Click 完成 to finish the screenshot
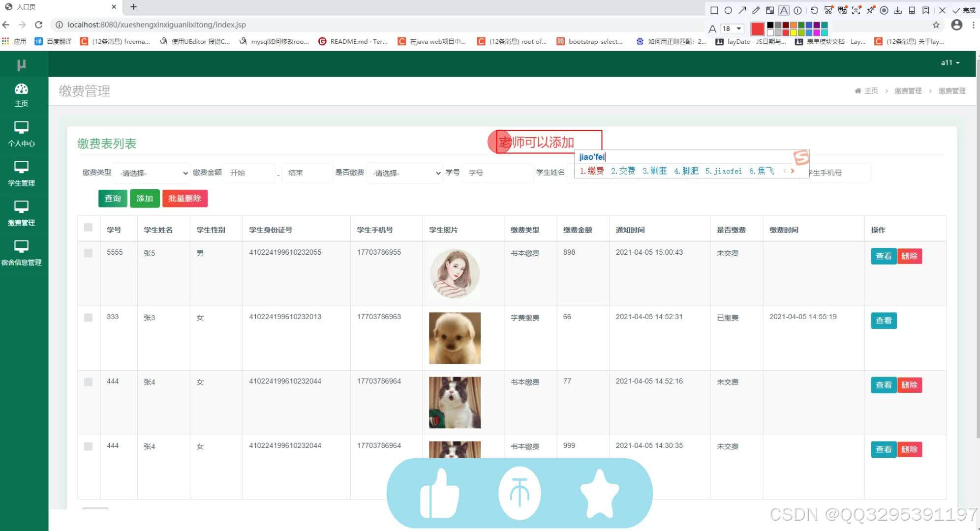The image size is (980, 531). pyautogui.click(x=964, y=10)
